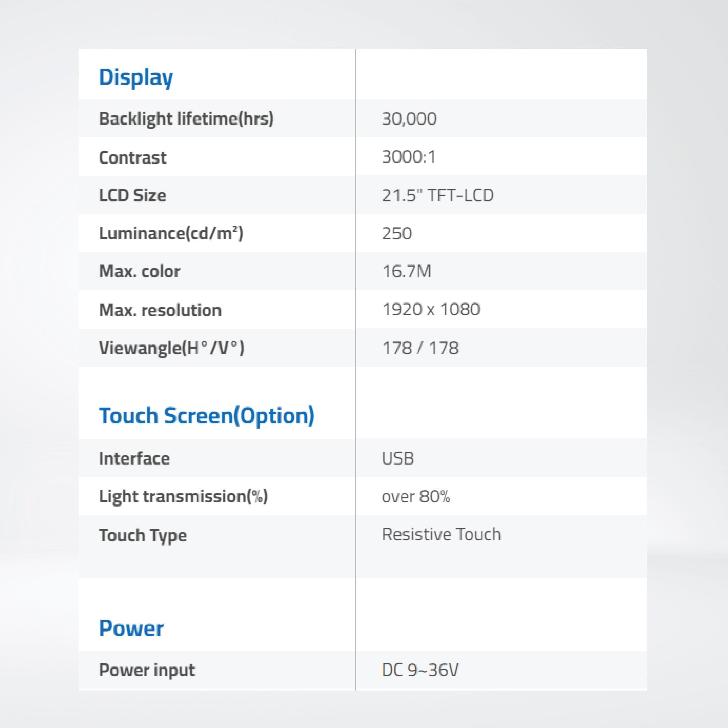Select the LCD Size label
This screenshot has width=728, height=728.
coord(132,196)
